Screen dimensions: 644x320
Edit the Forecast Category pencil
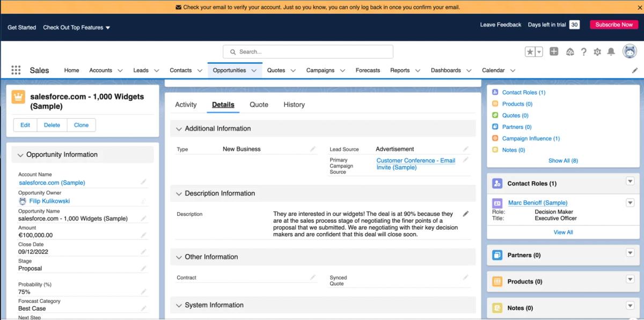(x=143, y=308)
